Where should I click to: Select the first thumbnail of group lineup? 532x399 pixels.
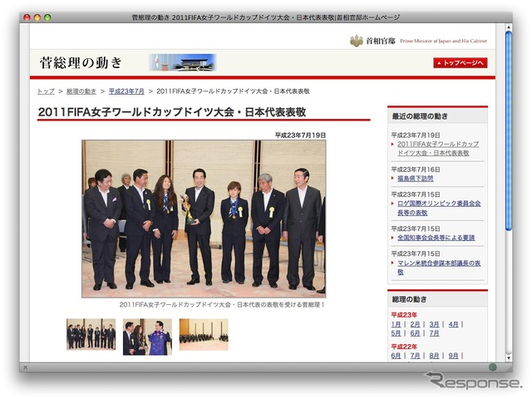pyautogui.click(x=91, y=334)
